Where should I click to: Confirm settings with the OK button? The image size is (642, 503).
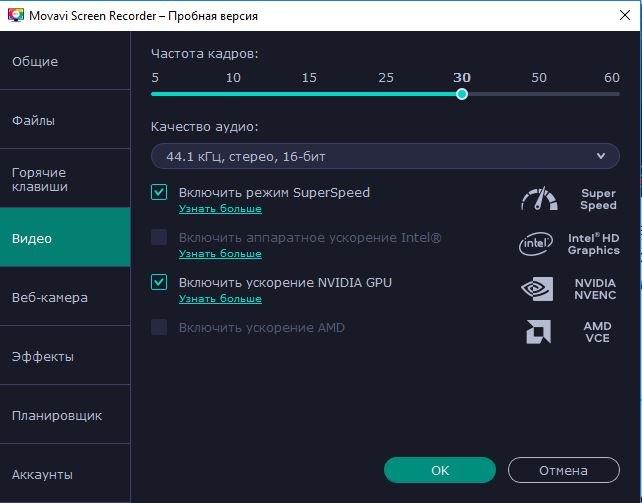440,470
